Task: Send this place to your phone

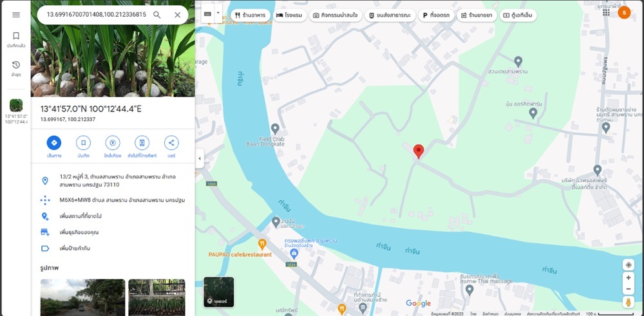Action: pyautogui.click(x=142, y=143)
